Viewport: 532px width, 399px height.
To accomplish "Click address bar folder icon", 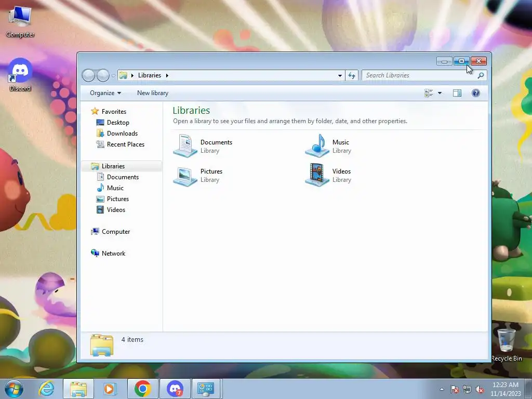I will tap(123, 75).
